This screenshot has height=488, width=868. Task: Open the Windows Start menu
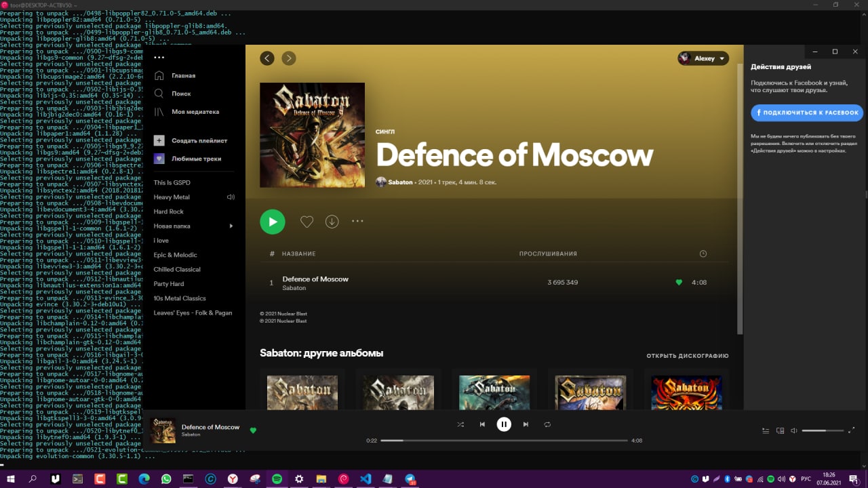click(x=11, y=479)
